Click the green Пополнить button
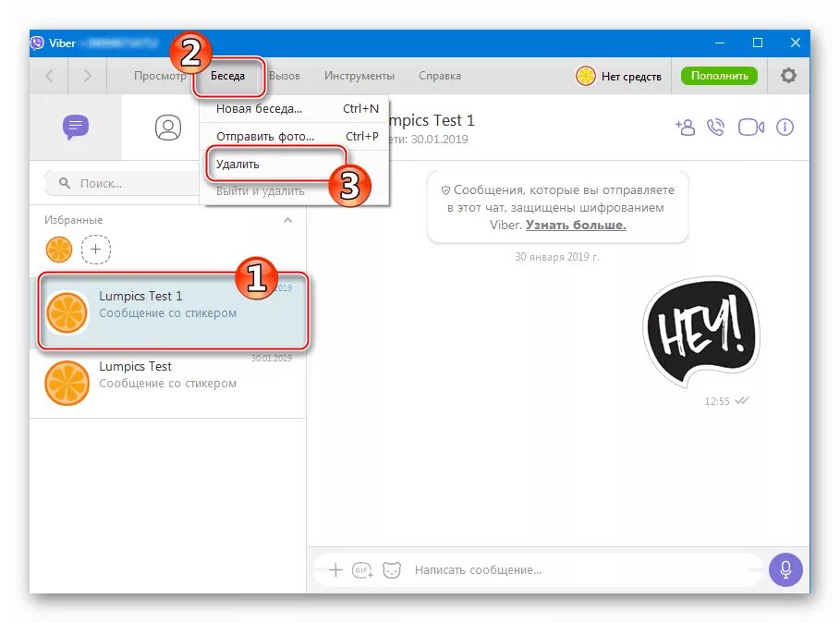840x623 pixels. tap(719, 76)
